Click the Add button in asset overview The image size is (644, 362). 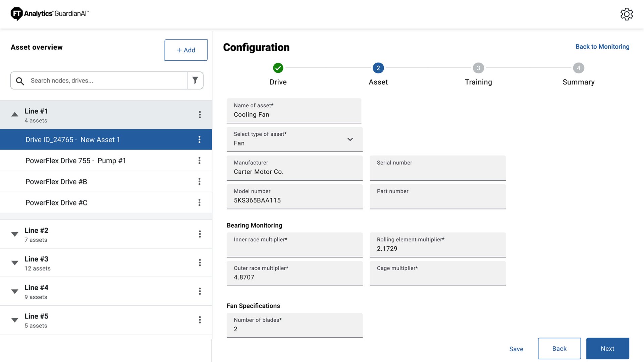coord(186,50)
